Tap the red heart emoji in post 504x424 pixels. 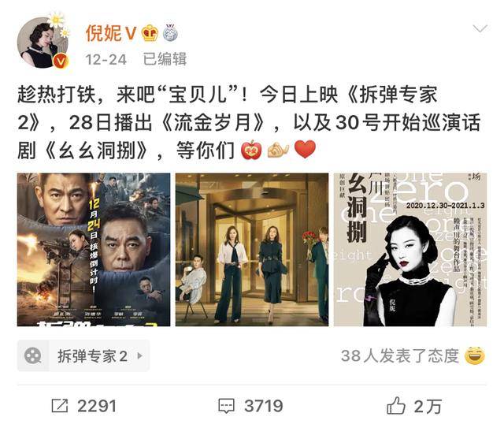[x=305, y=149]
